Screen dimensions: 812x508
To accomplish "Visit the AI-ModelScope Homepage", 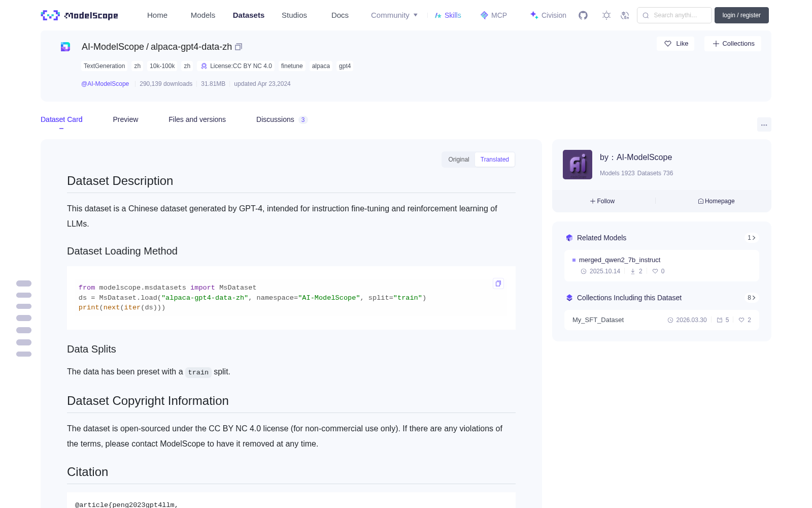I will 716,201.
